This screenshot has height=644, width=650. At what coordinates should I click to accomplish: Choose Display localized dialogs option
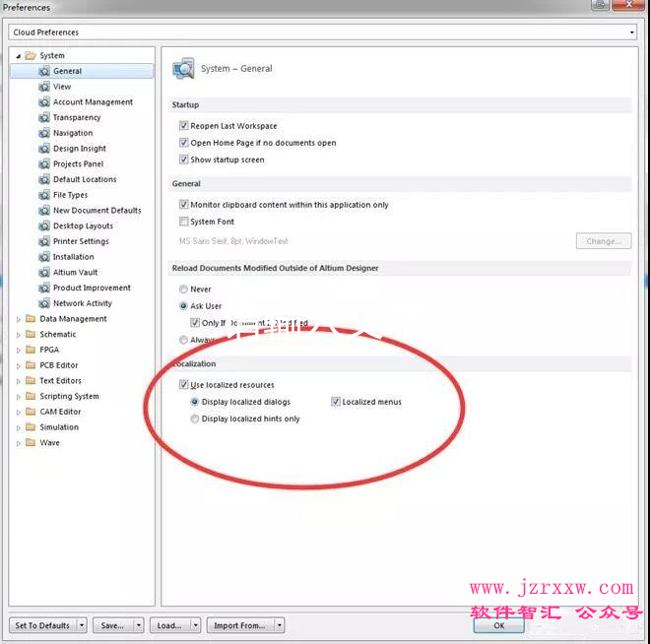point(194,402)
